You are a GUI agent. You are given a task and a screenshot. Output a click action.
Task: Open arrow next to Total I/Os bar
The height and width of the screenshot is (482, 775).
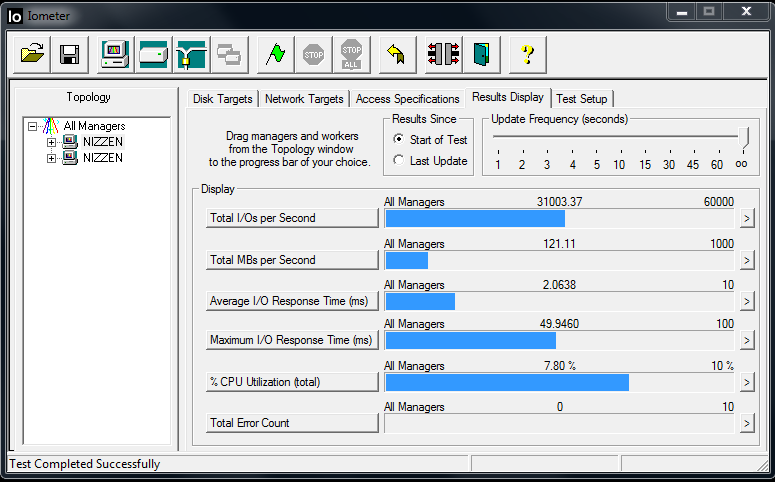coord(747,218)
